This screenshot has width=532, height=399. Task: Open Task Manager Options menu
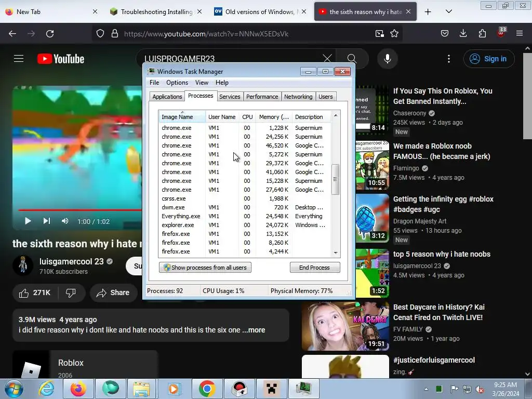pos(177,83)
